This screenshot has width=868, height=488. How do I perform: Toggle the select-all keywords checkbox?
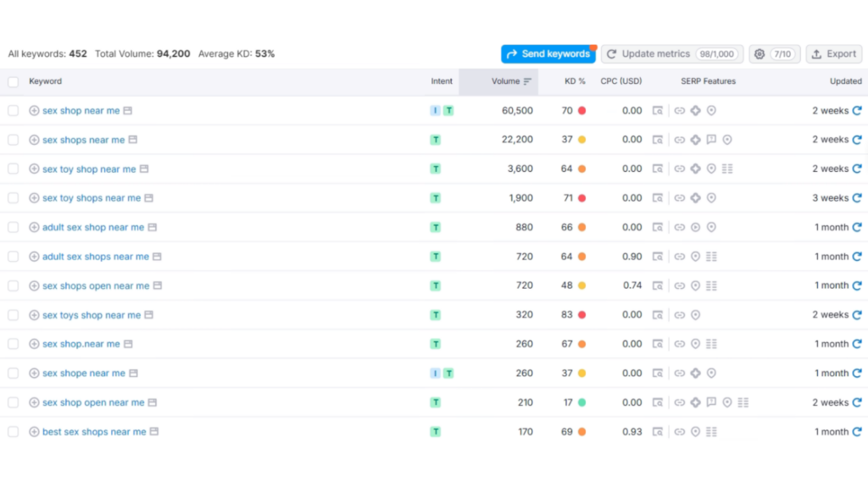(x=14, y=82)
